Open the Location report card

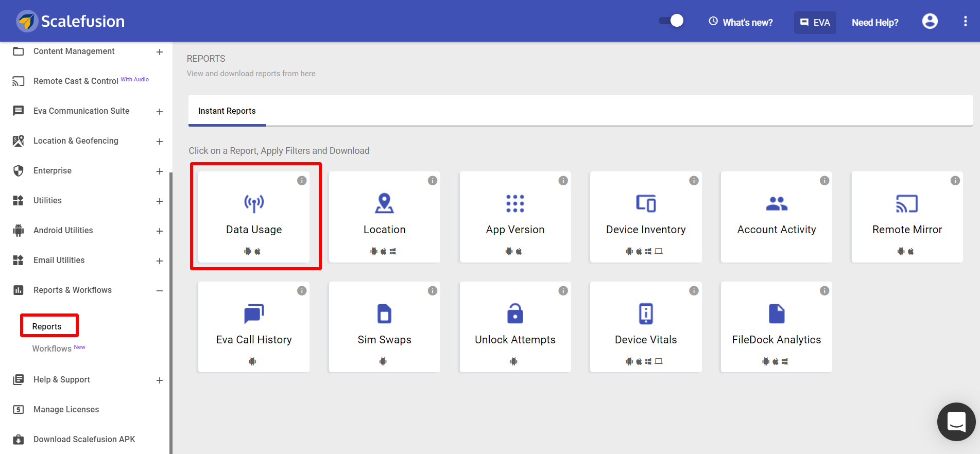385,217
